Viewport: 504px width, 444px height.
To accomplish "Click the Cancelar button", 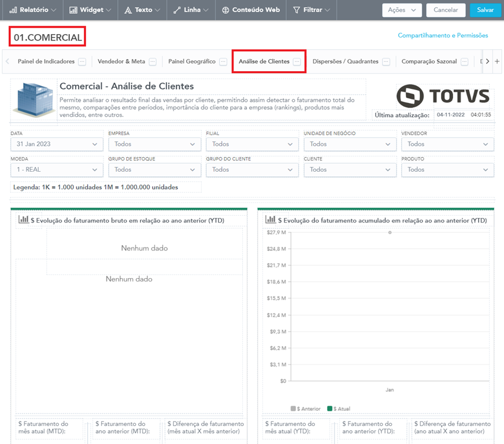I will tap(446, 10).
